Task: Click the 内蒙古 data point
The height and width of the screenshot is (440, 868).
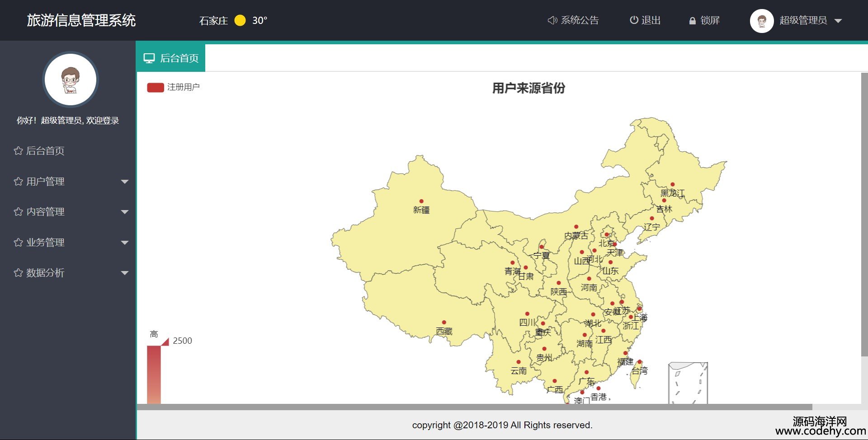Action: pyautogui.click(x=576, y=227)
